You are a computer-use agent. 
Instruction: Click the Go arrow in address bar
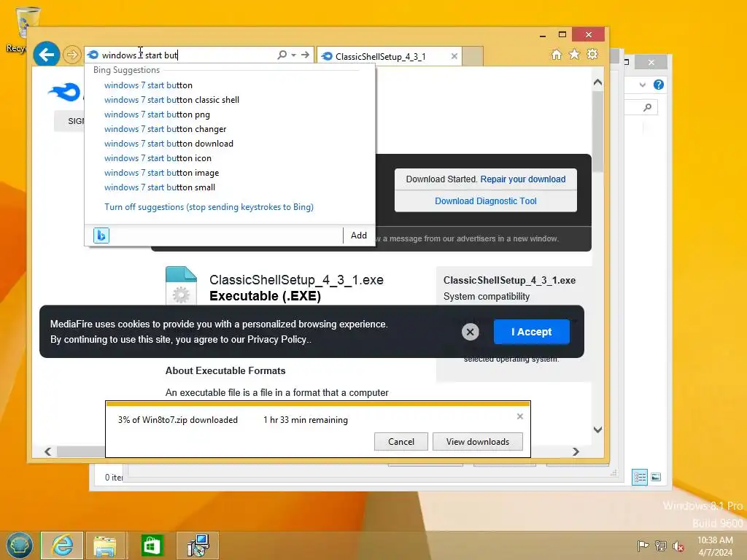(306, 55)
